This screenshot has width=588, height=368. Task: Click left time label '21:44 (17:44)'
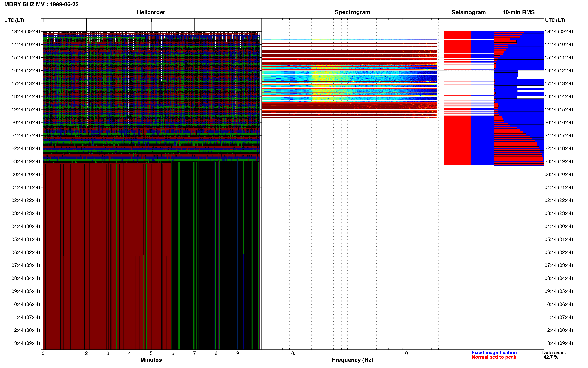[x=26, y=135]
